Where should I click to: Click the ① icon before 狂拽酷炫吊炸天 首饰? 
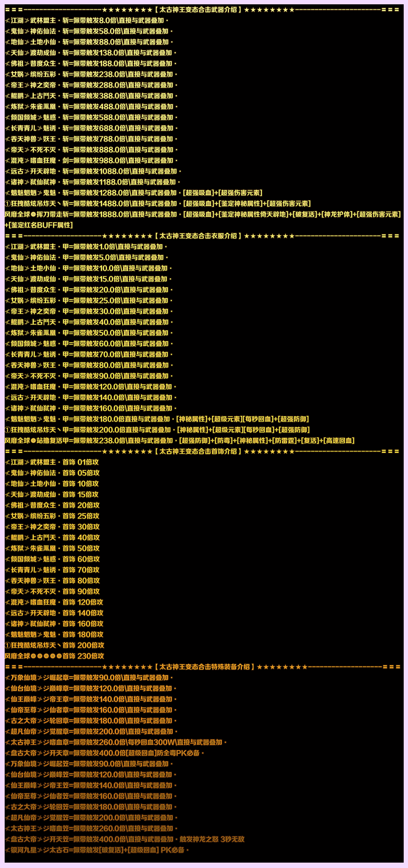(x=8, y=645)
